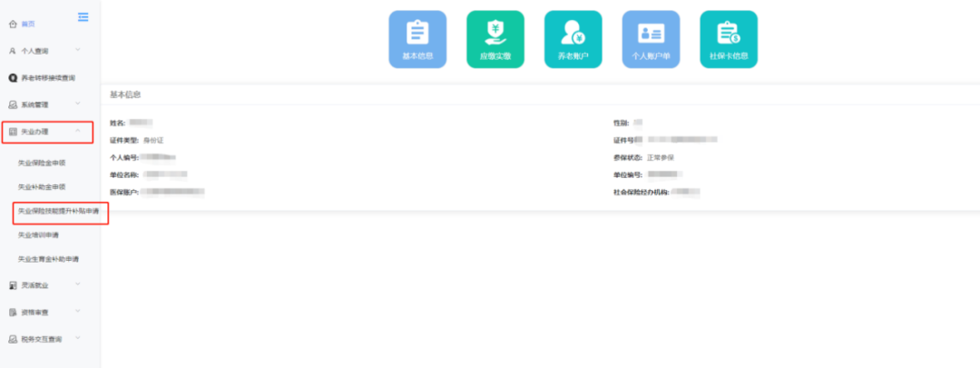Select 失业保险技能提升补贴申请 submenu item
This screenshot has height=368, width=980.
[59, 212]
